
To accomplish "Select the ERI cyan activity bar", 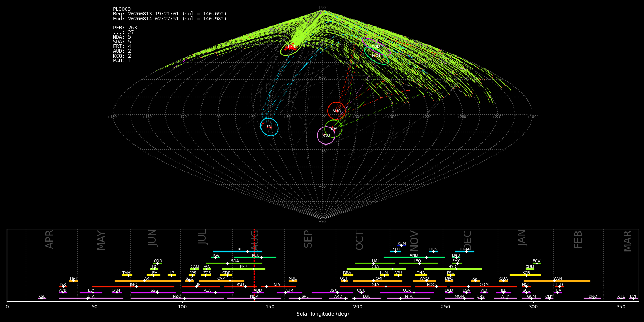I will click(x=238, y=252).
